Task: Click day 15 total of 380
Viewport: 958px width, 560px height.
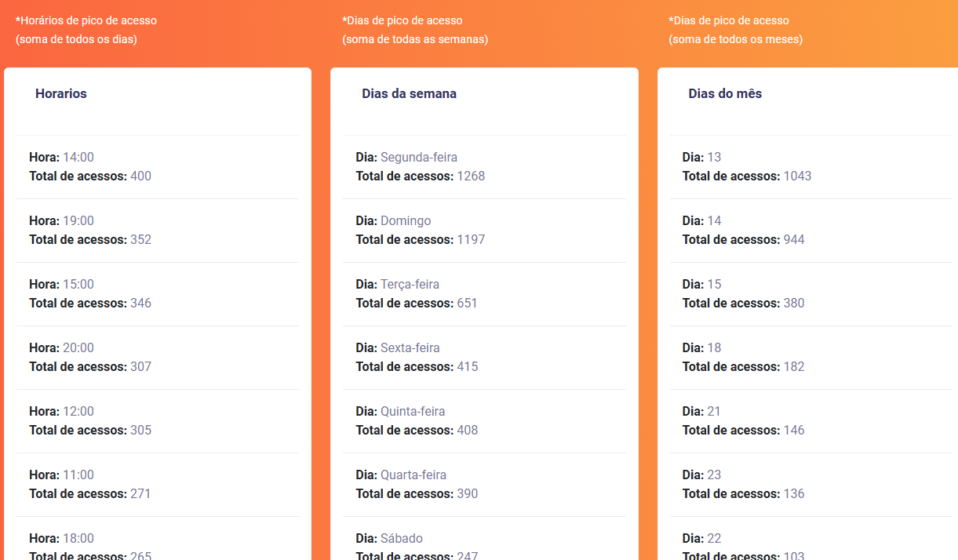Action: tap(744, 303)
